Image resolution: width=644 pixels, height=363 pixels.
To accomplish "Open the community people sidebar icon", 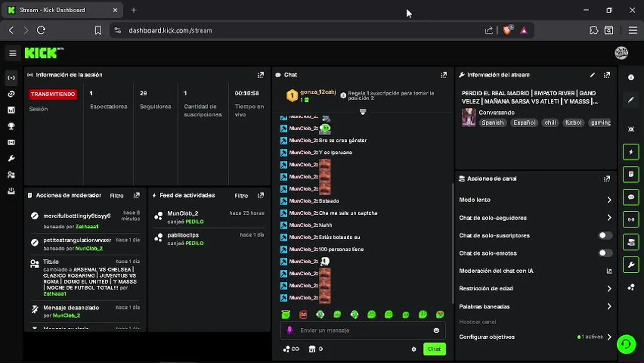I will 11,175.
